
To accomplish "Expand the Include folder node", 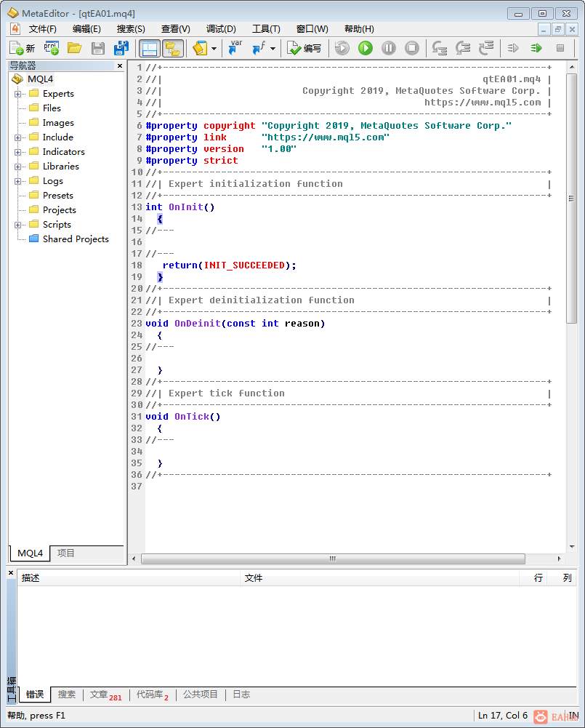I will click(17, 137).
